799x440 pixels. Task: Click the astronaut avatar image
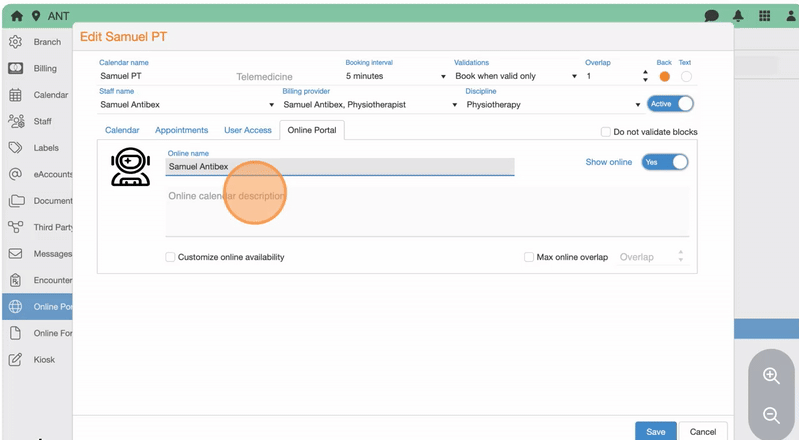point(130,167)
